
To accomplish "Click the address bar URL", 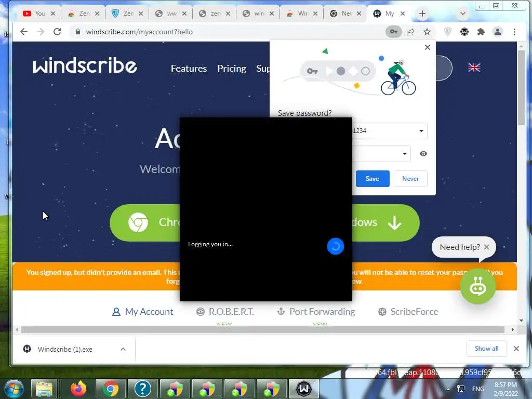I will 139,32.
